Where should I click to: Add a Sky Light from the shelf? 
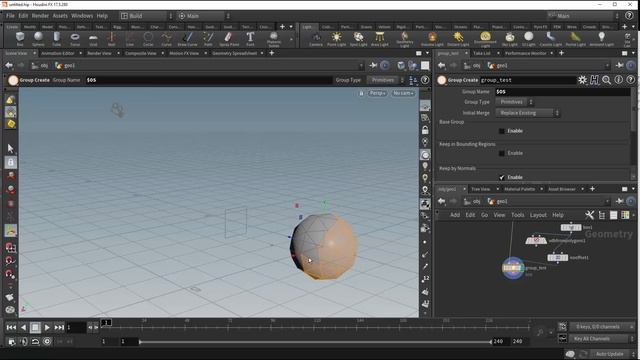509,39
